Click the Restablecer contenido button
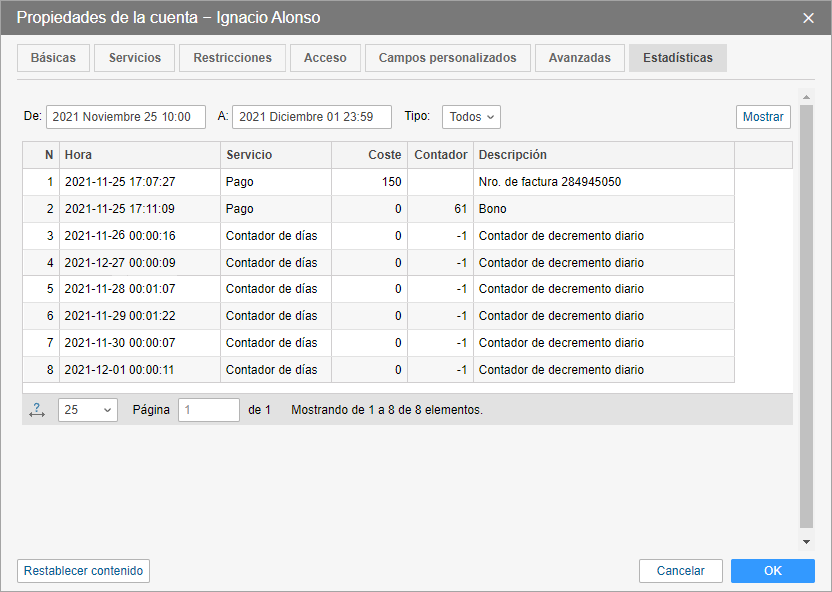This screenshot has width=832, height=592. [x=84, y=571]
